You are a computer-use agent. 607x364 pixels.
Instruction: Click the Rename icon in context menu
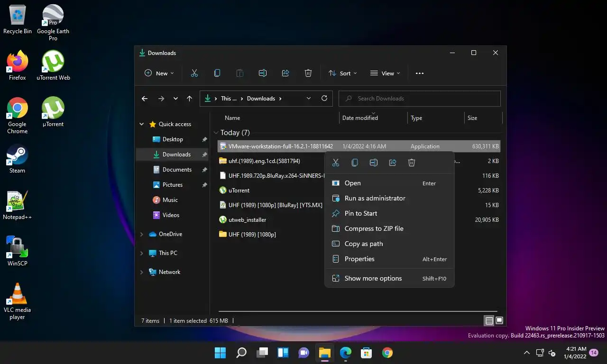(374, 163)
